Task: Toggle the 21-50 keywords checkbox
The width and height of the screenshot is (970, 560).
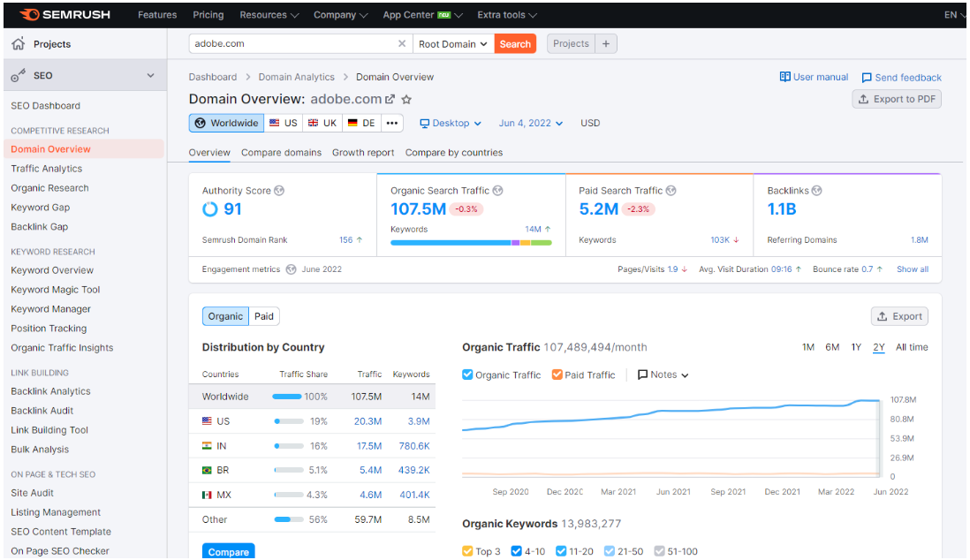Action: pos(610,550)
